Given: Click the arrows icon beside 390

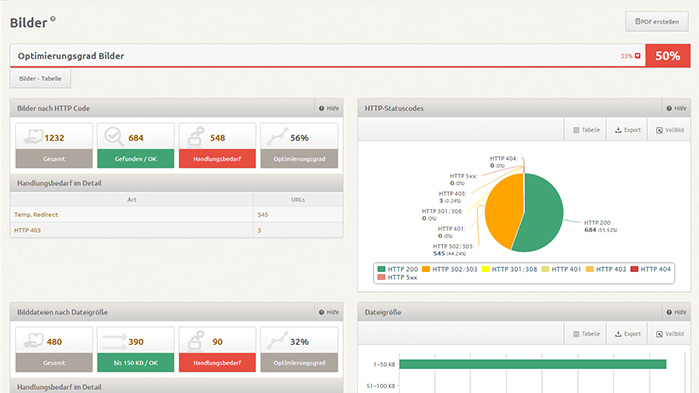Looking at the screenshot, I should pyautogui.click(x=114, y=341).
